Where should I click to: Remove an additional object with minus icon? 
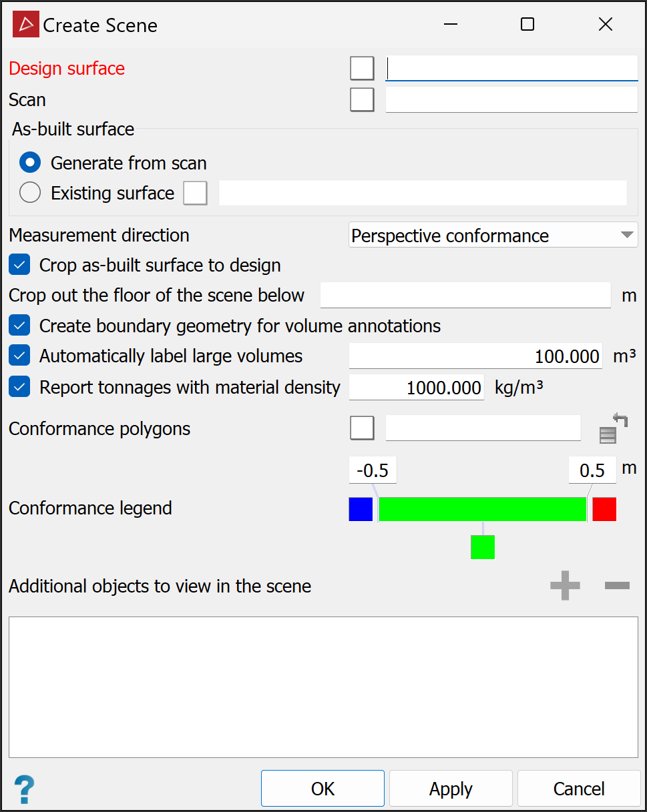pyautogui.click(x=617, y=586)
